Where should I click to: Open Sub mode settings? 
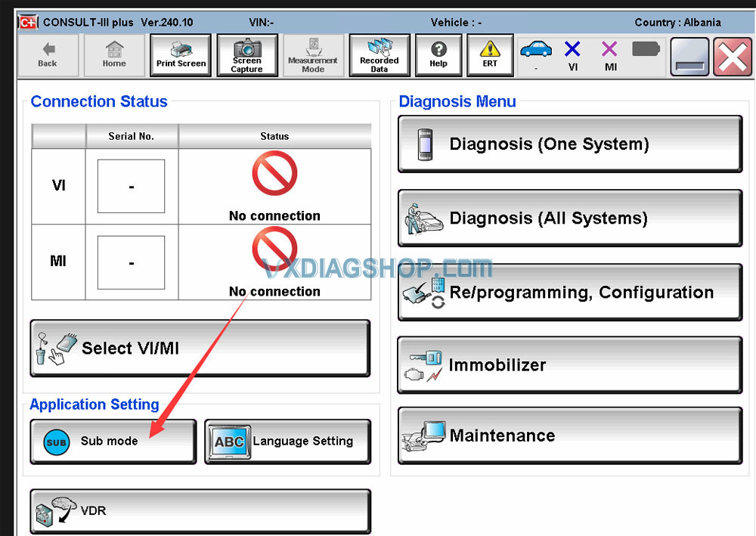112,442
